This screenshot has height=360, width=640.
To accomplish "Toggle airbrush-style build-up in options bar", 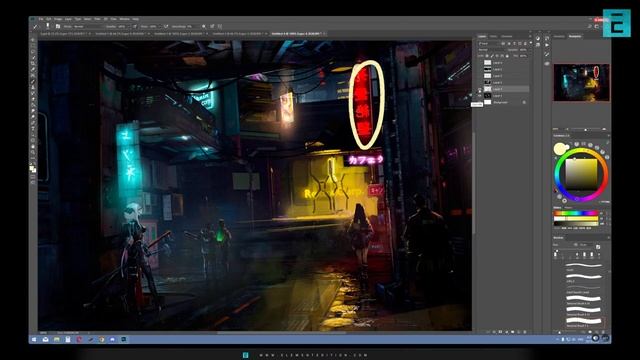I will click(166, 26).
